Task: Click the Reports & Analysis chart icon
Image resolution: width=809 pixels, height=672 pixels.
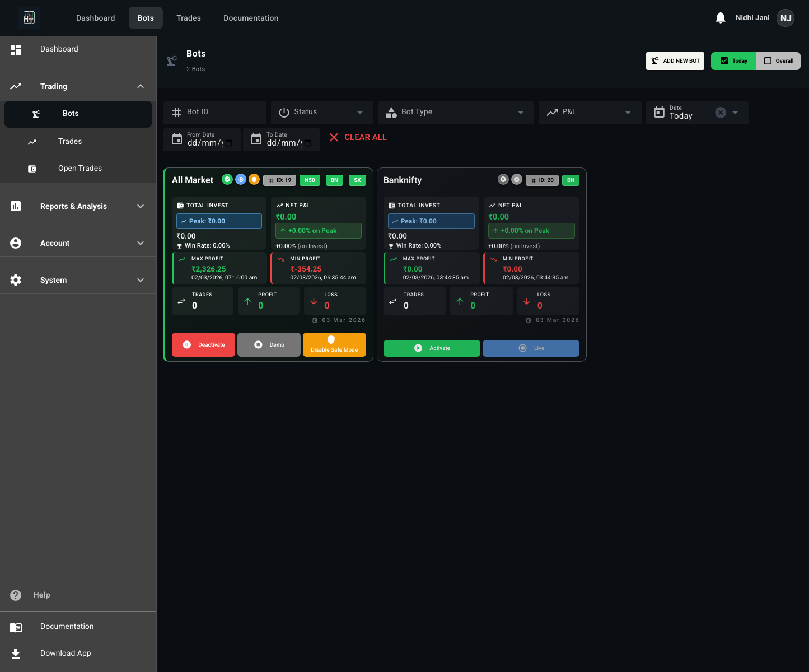Action: (x=15, y=206)
